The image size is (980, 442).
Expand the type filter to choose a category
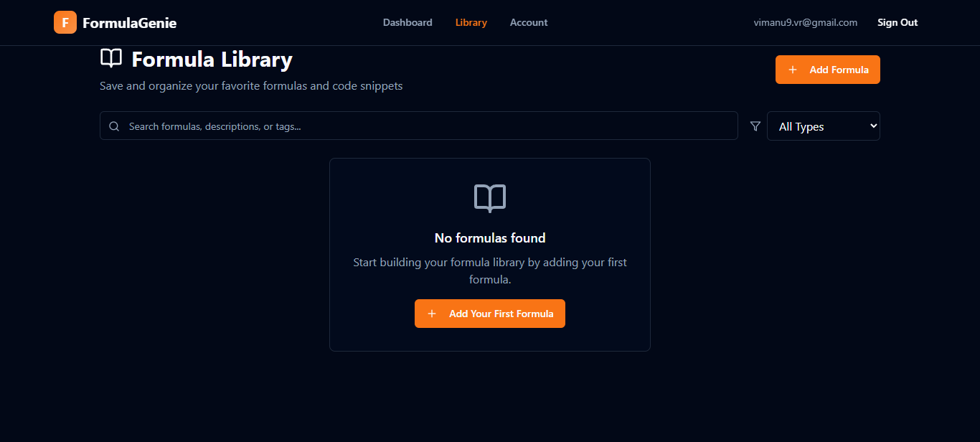coord(823,126)
